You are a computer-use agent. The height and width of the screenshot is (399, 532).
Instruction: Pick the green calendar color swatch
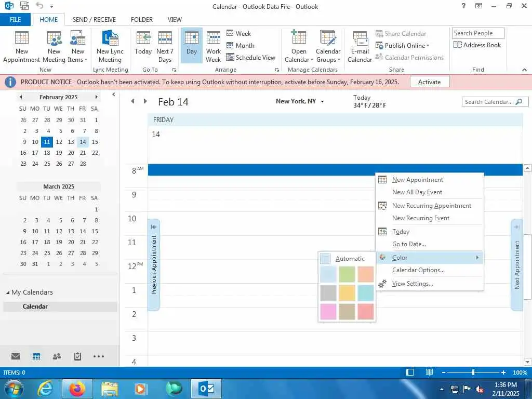tap(347, 274)
